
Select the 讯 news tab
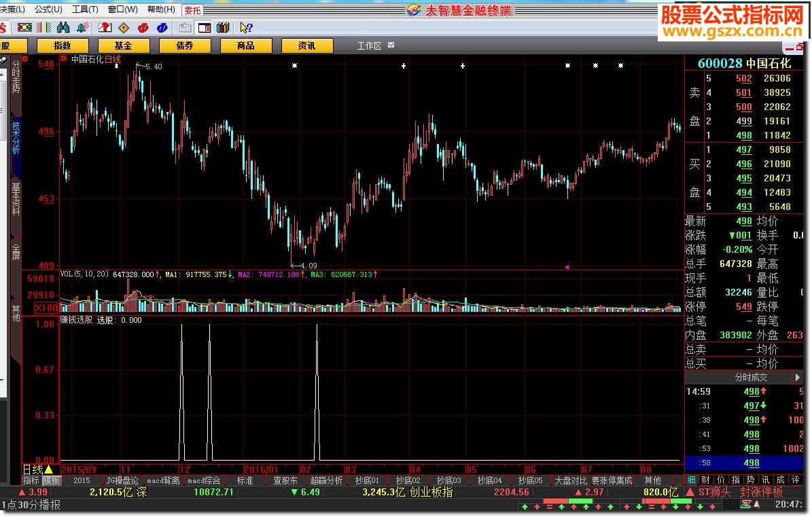click(765, 480)
